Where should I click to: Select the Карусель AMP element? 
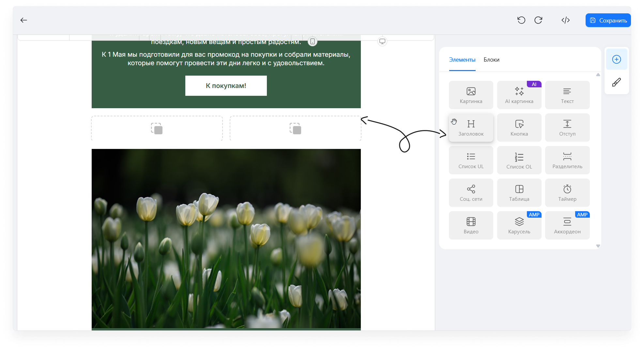point(519,225)
